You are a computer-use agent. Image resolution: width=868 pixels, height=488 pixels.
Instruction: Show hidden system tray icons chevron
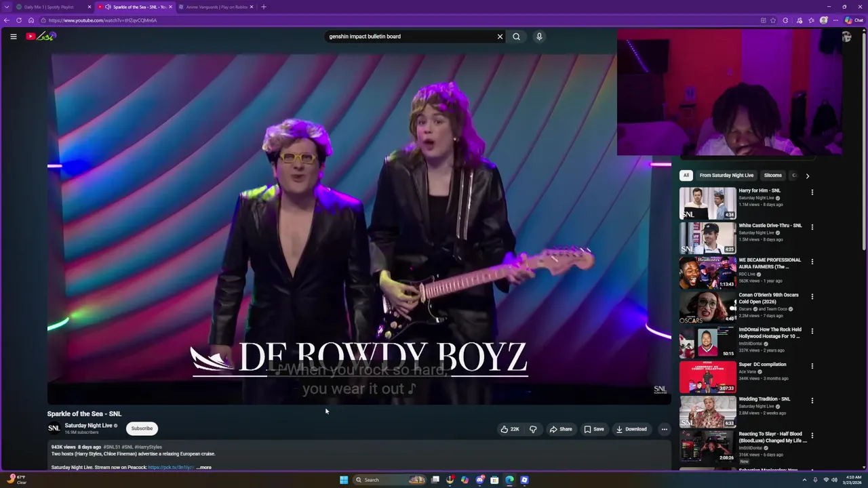tap(805, 480)
